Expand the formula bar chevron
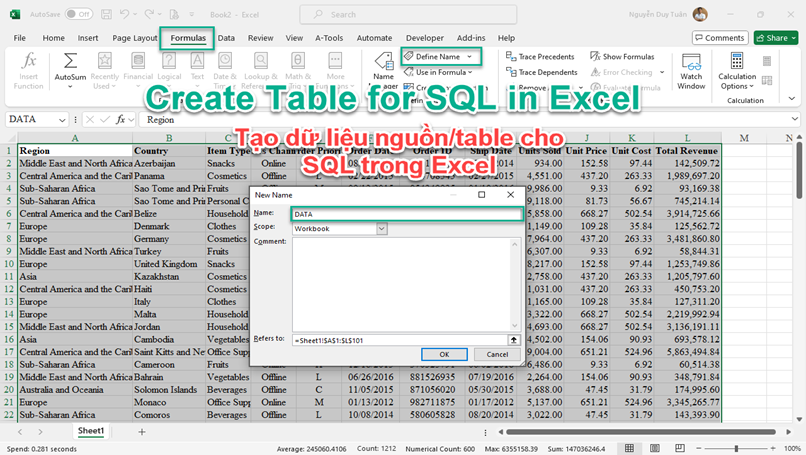The width and height of the screenshot is (806, 455). pos(795,119)
